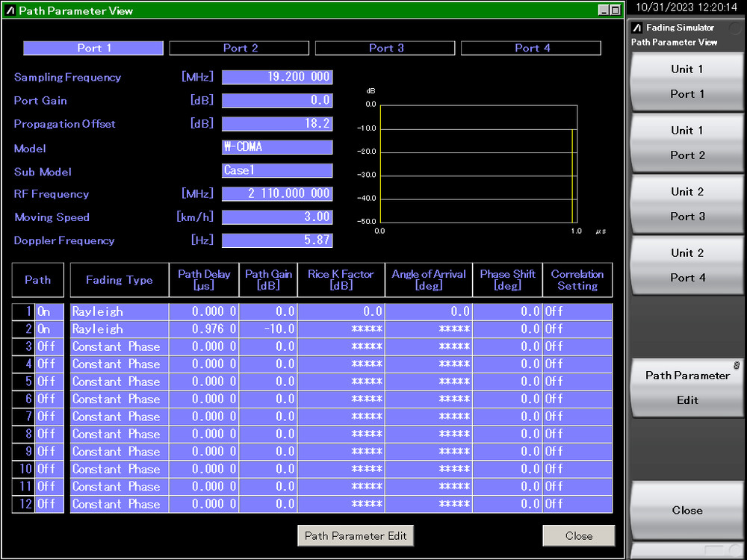Image resolution: width=747 pixels, height=560 pixels.
Task: Click the bottom Path Parameter Edit button
Action: click(x=356, y=535)
